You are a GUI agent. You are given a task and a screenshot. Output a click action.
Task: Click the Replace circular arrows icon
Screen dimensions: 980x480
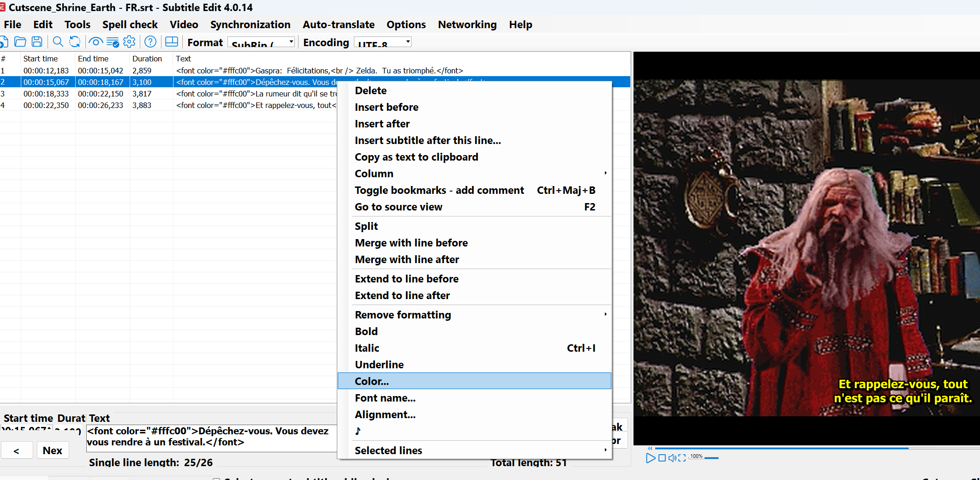tap(75, 42)
